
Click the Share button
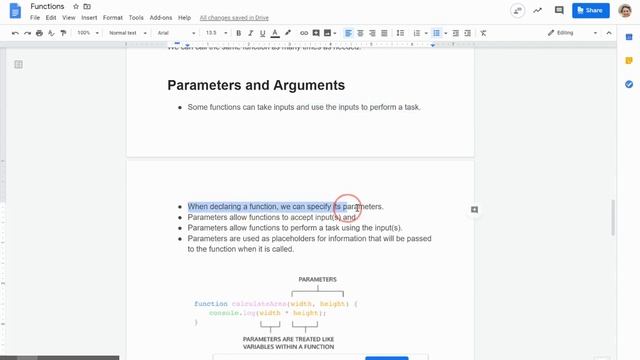click(591, 10)
